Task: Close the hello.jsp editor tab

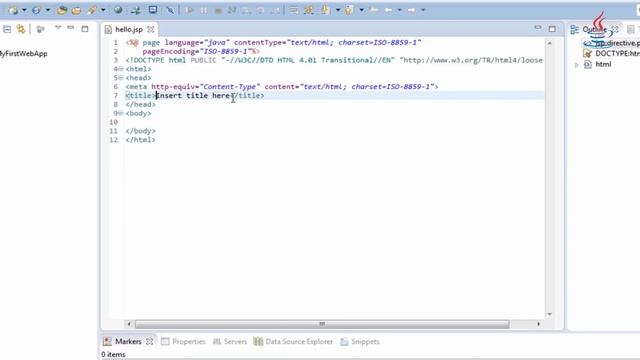Action: [x=151, y=29]
